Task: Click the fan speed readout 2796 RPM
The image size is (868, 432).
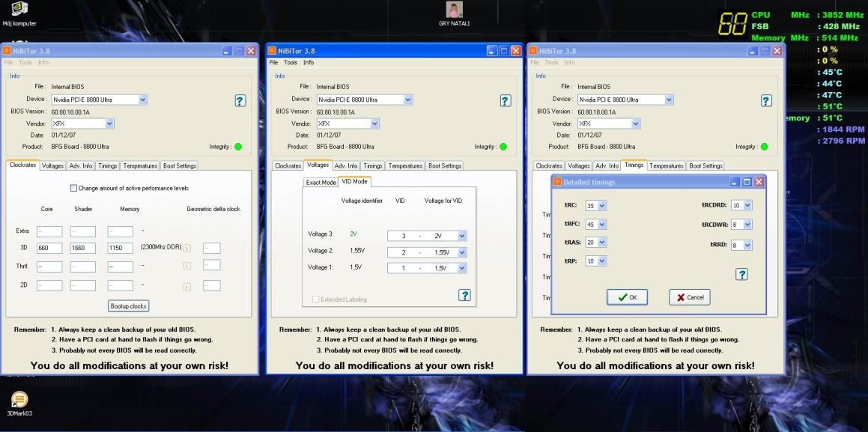Action: [x=843, y=141]
